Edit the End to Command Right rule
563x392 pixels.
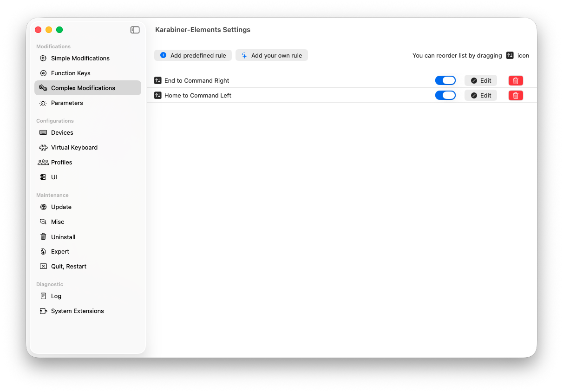pyautogui.click(x=481, y=80)
